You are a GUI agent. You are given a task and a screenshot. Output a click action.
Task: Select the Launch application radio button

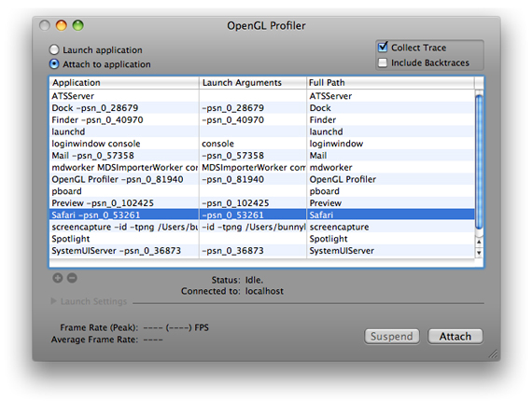tap(54, 49)
